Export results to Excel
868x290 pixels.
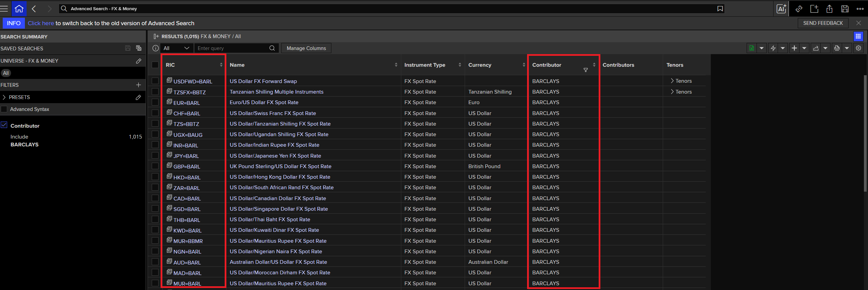(751, 48)
